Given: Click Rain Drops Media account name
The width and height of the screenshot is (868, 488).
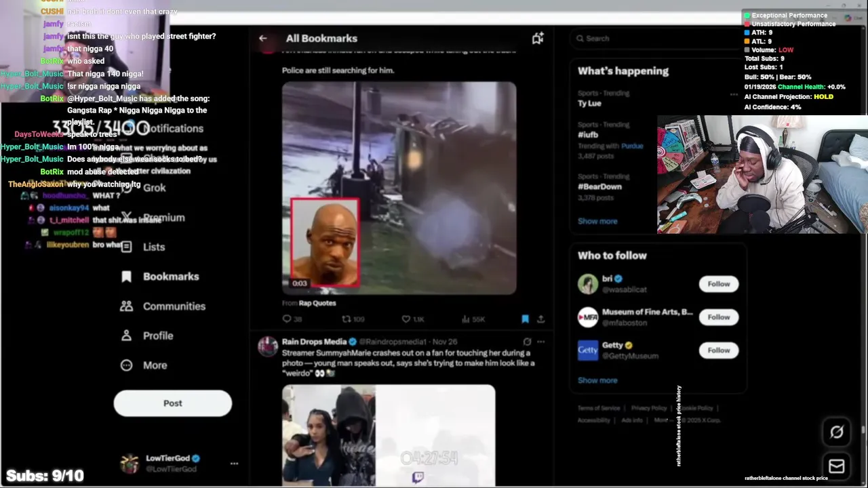Looking at the screenshot, I should (314, 342).
